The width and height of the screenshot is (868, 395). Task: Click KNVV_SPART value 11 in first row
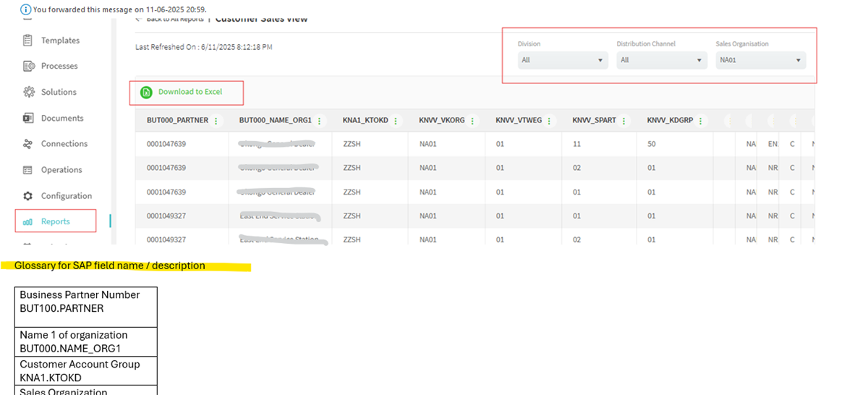coord(576,144)
